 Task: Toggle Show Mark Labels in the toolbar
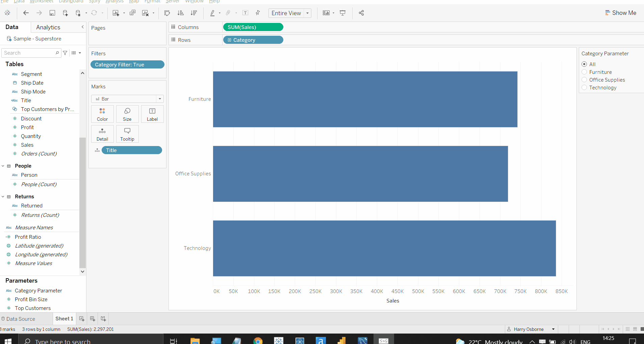coord(246,13)
